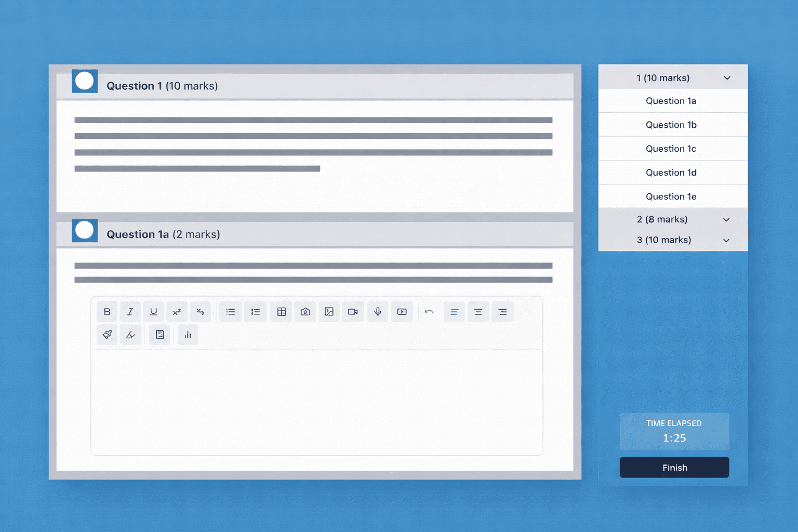Toggle italic formatting

point(130,311)
